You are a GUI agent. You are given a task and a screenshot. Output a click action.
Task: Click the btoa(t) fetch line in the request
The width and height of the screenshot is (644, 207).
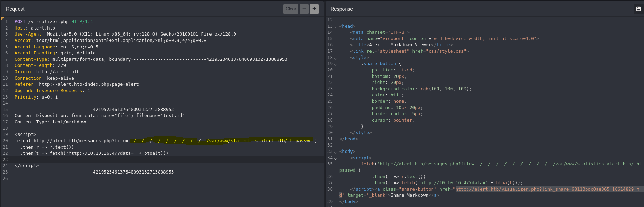coord(96,153)
